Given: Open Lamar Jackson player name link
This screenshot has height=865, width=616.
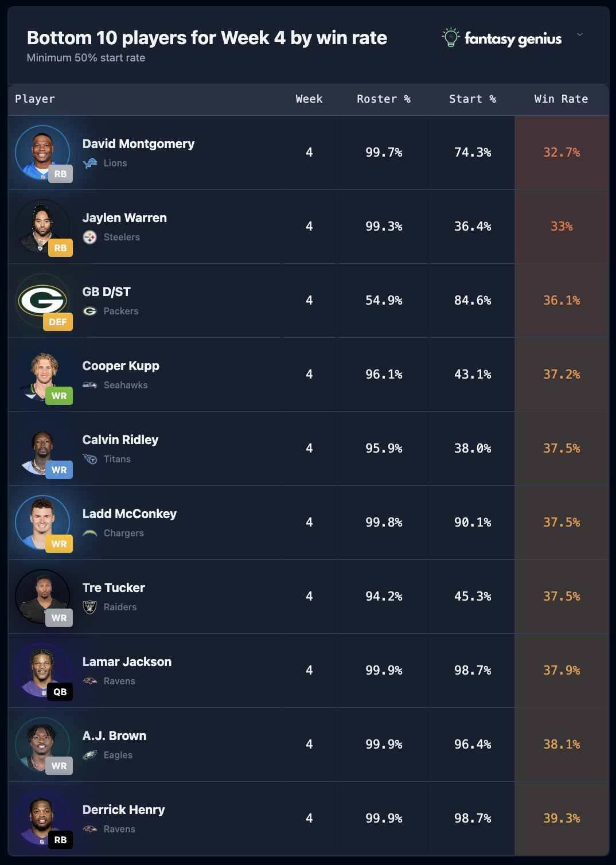Looking at the screenshot, I should click(x=127, y=662).
